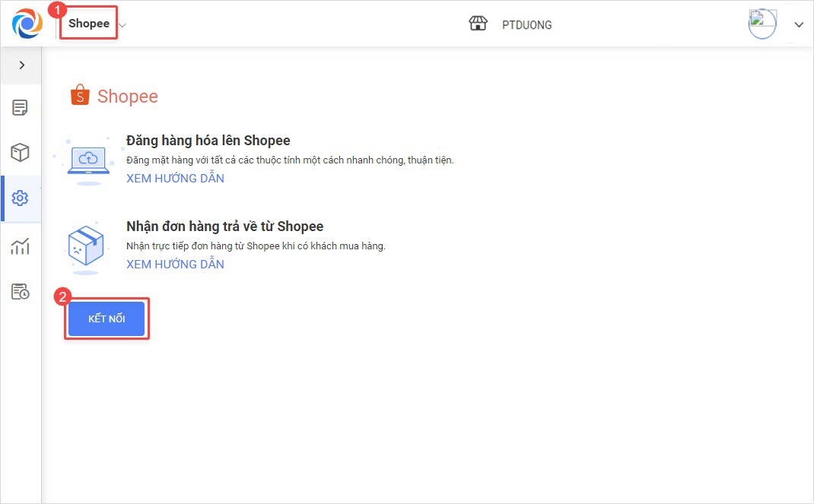This screenshot has height=504, width=814.
Task: Open the guide link under 'Nhận đơn hàng'
Action: click(x=176, y=265)
